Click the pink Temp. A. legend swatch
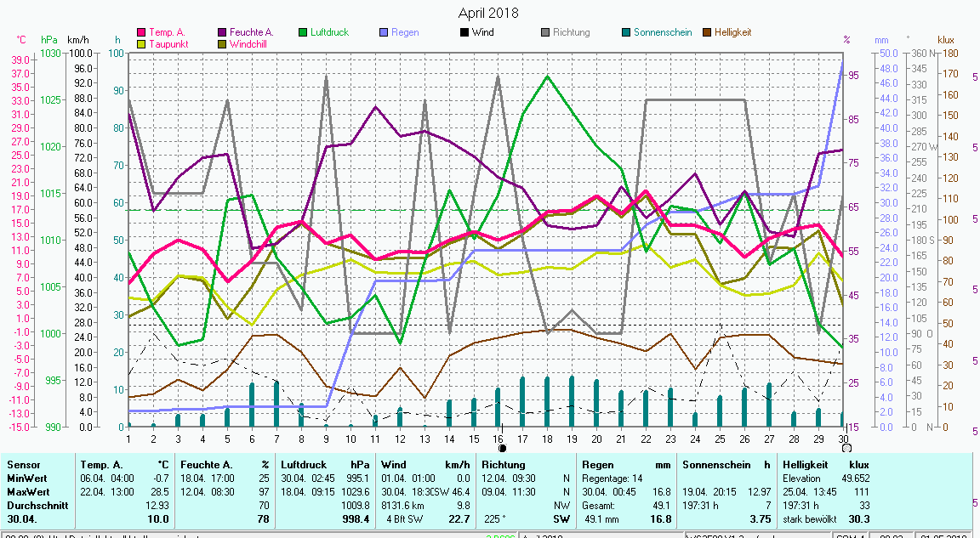This screenshot has width=980, height=538. pos(142,32)
